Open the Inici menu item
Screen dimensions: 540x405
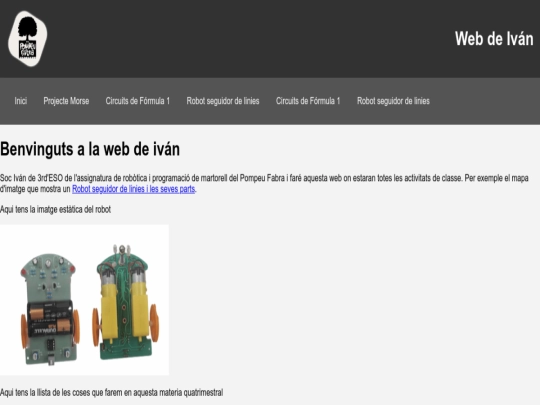(21, 101)
